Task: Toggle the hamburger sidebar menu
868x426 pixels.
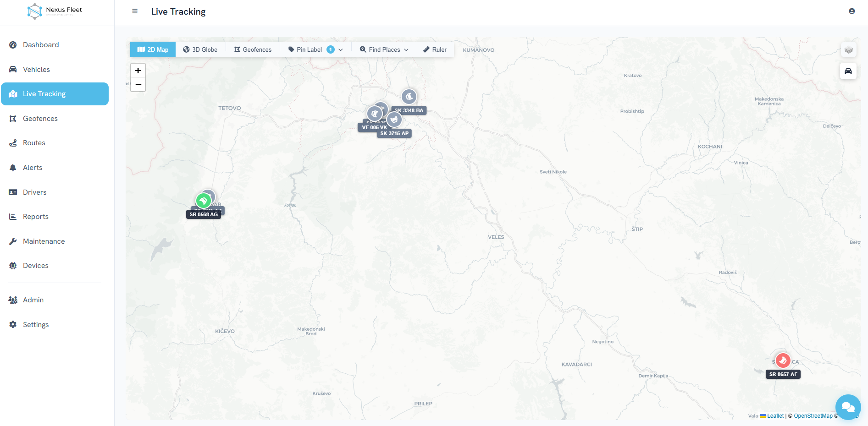Action: click(x=135, y=11)
